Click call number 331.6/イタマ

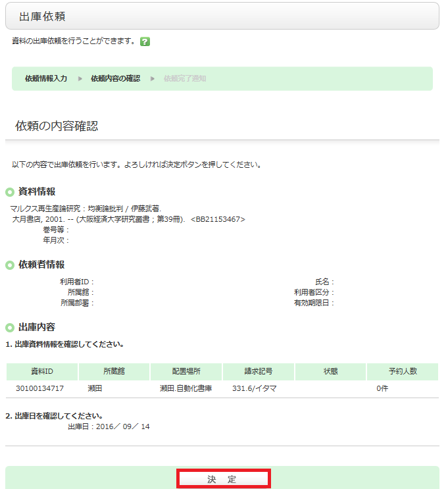point(254,389)
